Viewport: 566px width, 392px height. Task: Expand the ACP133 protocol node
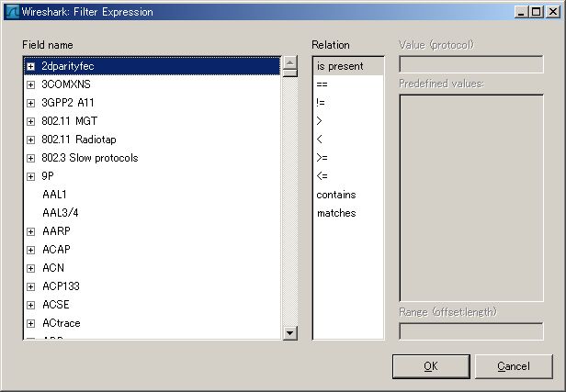coord(30,286)
